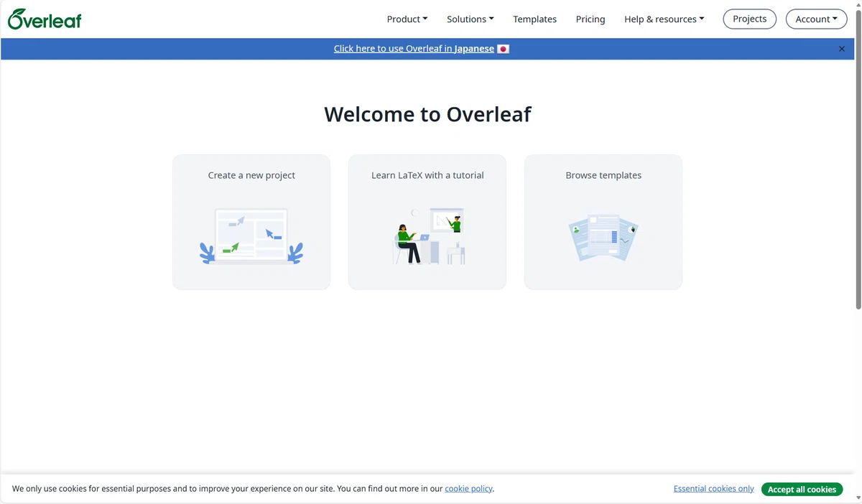Open the Browse templates card
Screen dimensions: 862x504
click(x=603, y=222)
